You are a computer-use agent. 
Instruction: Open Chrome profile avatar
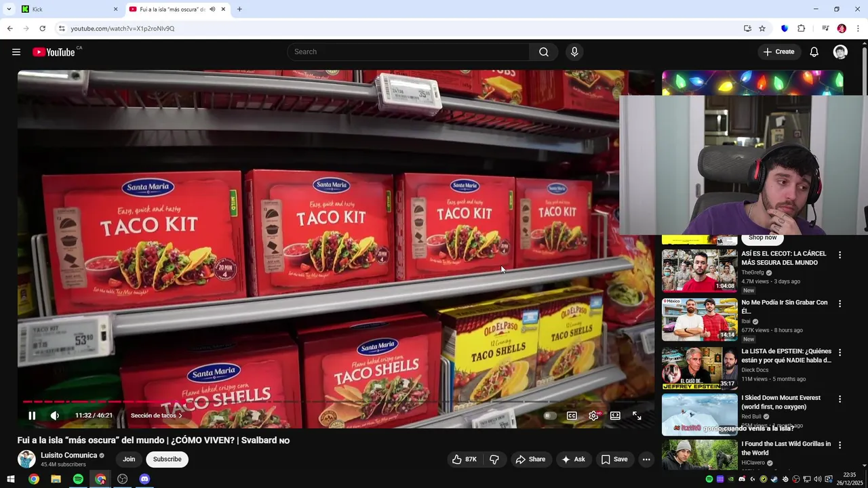coord(842,28)
